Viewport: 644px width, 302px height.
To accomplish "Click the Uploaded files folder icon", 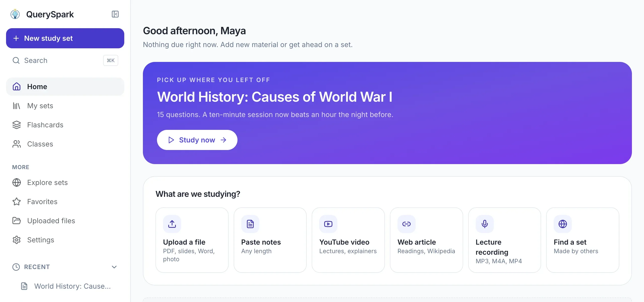I will click(x=17, y=221).
